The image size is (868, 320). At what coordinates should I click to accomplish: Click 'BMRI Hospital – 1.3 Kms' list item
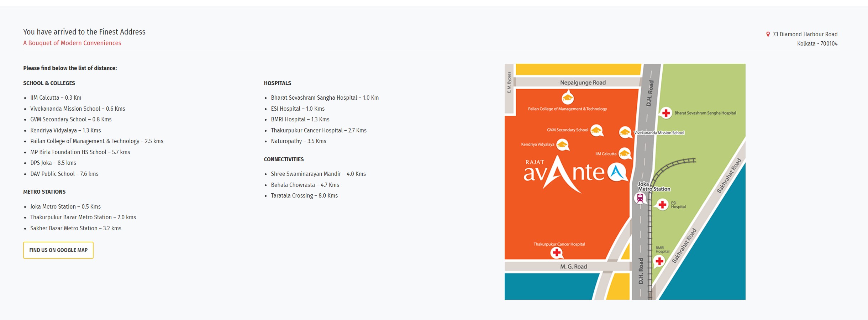click(x=300, y=119)
